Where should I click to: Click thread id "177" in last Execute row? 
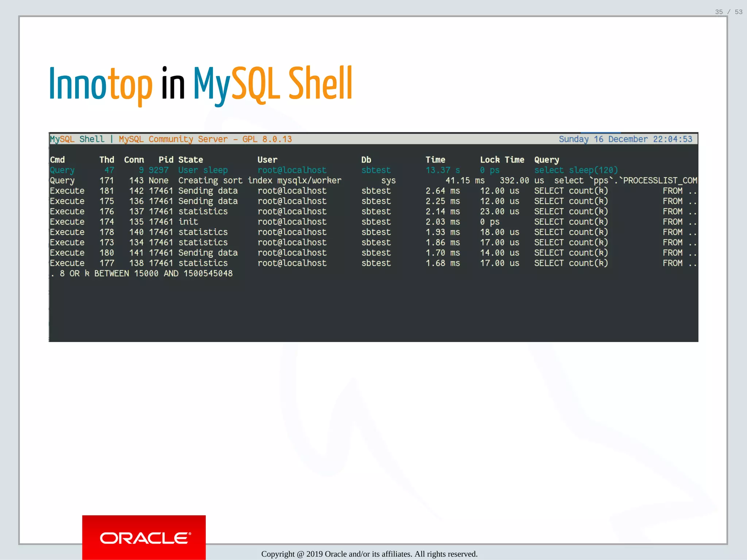[x=107, y=263]
